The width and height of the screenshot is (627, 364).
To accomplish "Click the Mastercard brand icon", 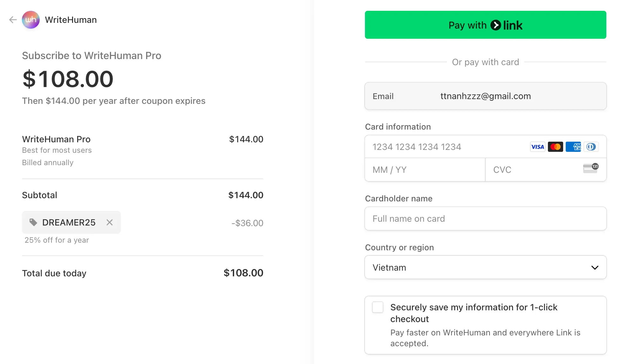I will (556, 146).
